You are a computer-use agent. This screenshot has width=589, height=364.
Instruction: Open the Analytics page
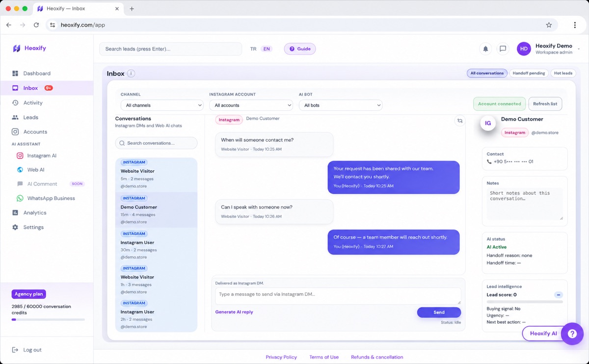[34, 213]
